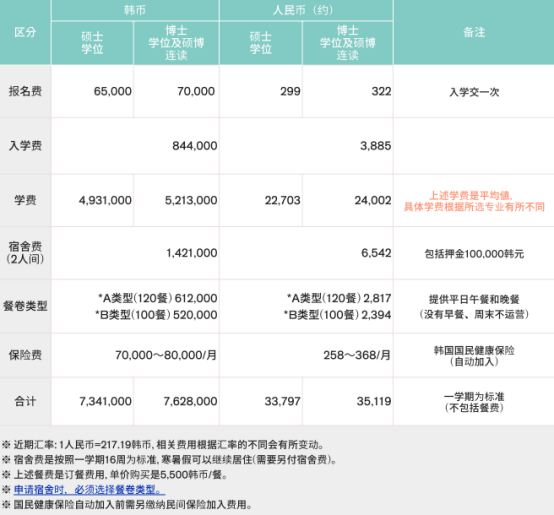
Task: Click the orange note 上述学费是平均值
Action: click(x=472, y=195)
